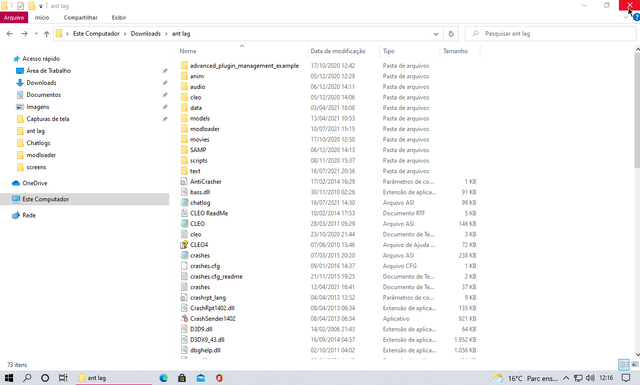Open the Mail app from the taskbar
The height and width of the screenshot is (385, 640).
(x=201, y=378)
